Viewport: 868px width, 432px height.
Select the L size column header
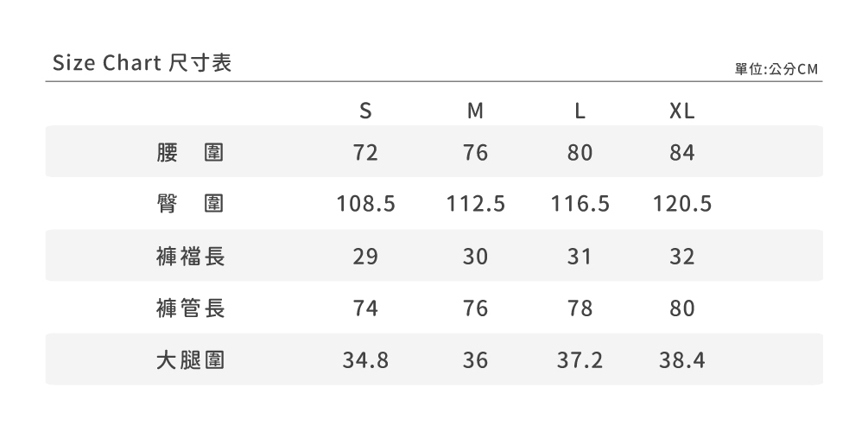click(580, 111)
